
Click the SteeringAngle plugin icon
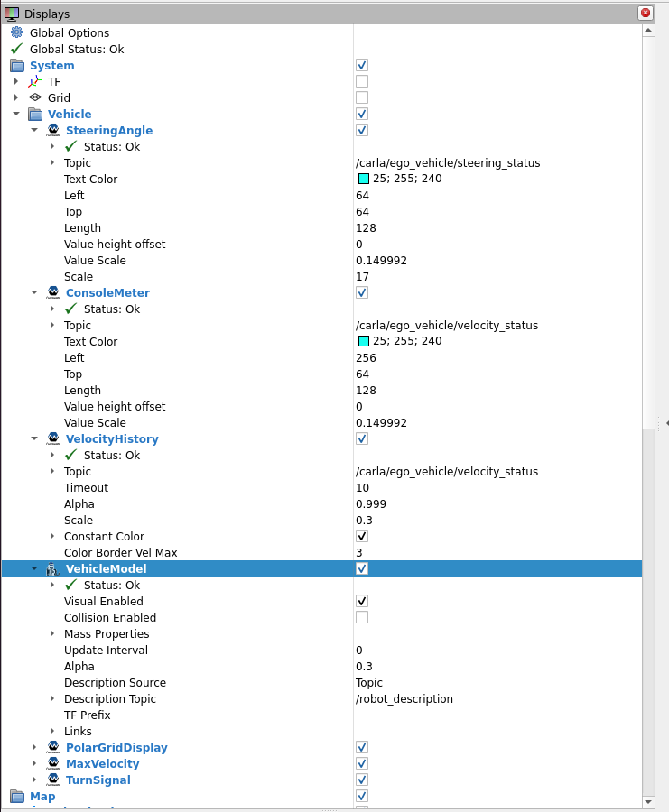[x=53, y=130]
